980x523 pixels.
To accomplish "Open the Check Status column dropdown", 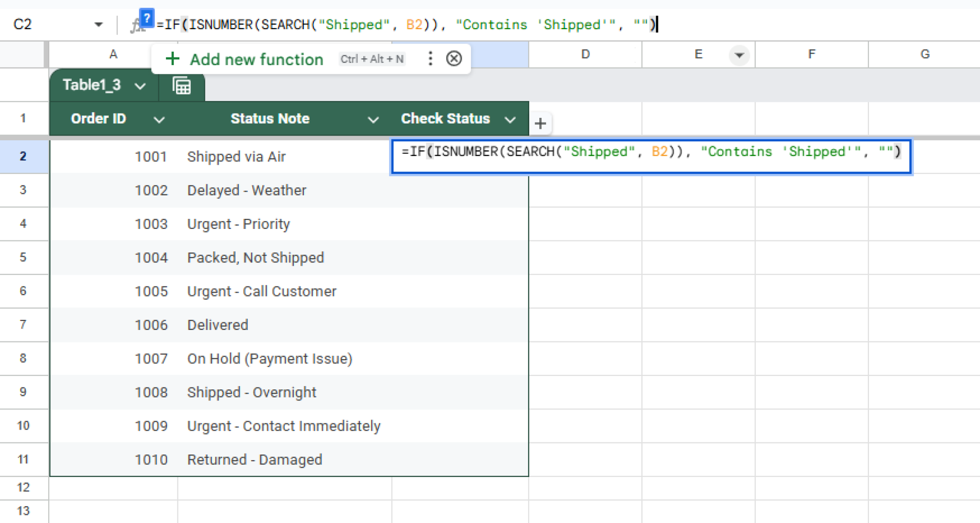I will [x=510, y=119].
